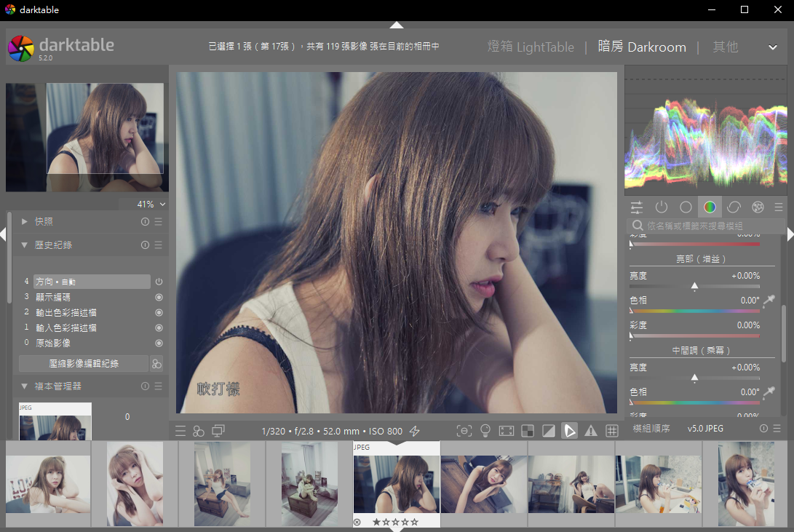Image resolution: width=794 pixels, height=532 pixels.
Task: Switch to the correct modules tab
Action: [734, 207]
